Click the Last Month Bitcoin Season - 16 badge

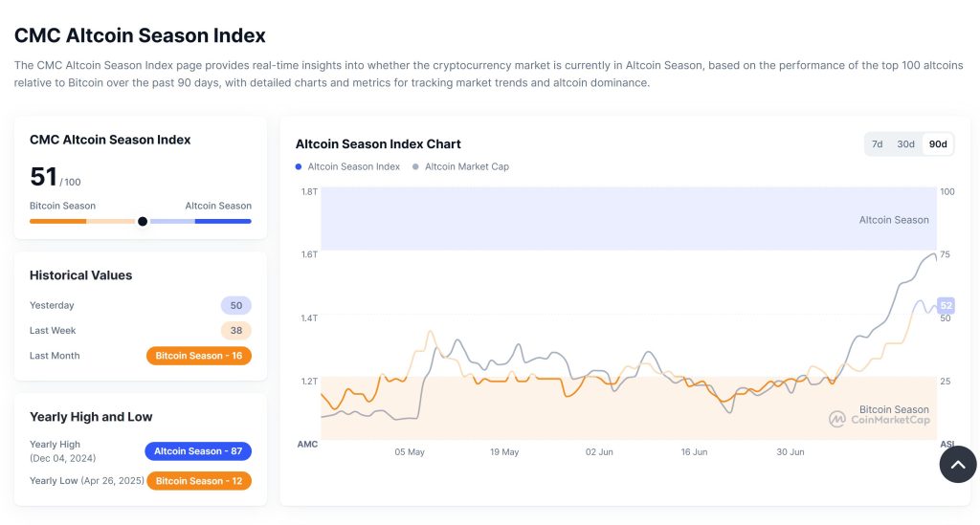click(x=198, y=356)
